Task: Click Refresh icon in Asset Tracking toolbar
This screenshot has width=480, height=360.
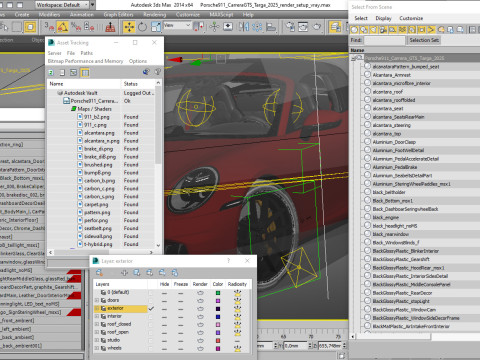Action: [x=51, y=72]
